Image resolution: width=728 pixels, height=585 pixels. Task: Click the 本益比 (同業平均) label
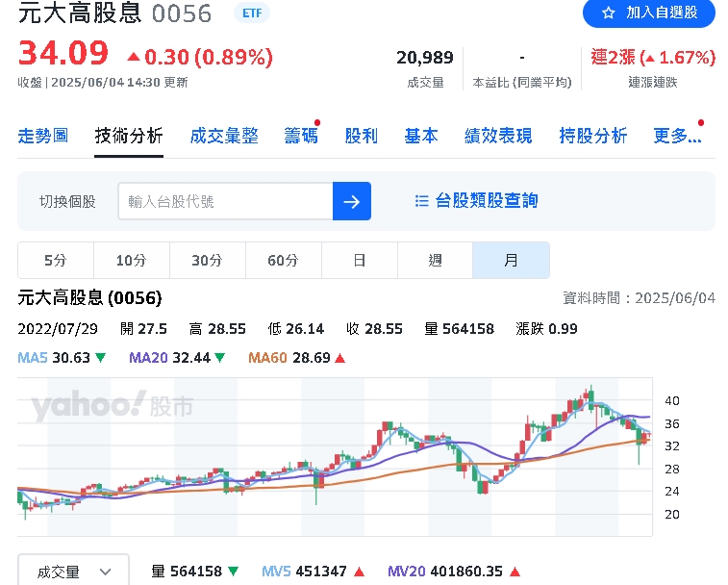(x=522, y=83)
